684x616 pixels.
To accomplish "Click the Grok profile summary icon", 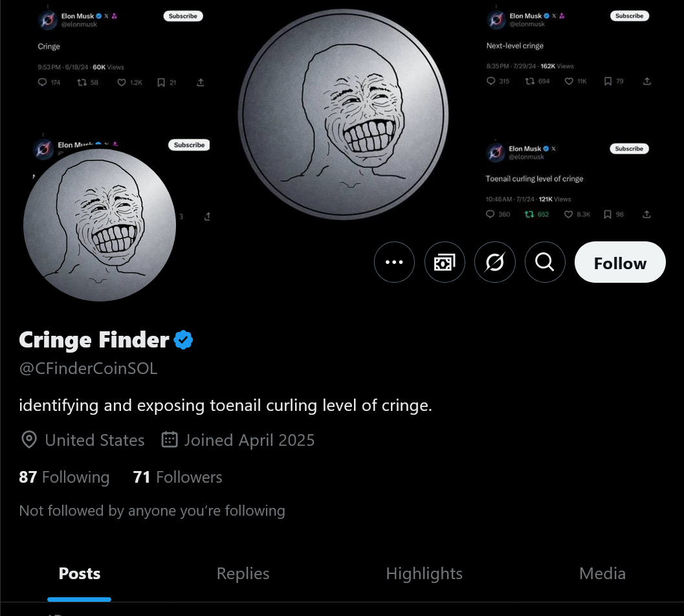I will click(x=495, y=262).
